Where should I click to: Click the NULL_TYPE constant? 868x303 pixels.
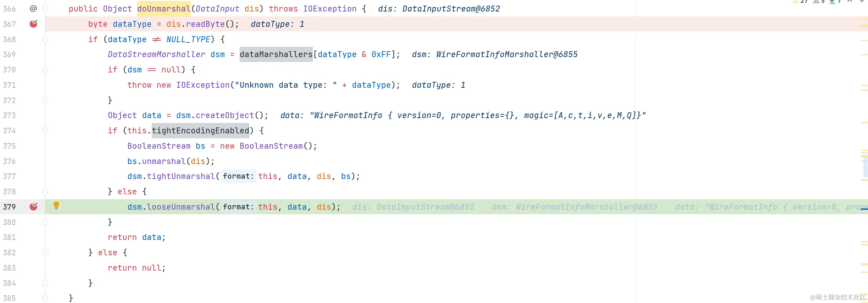(188, 39)
